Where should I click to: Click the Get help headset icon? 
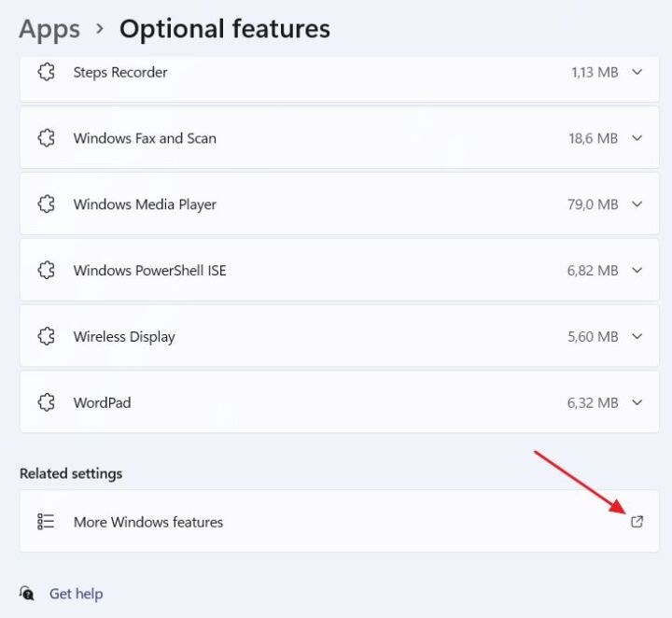coord(27,594)
